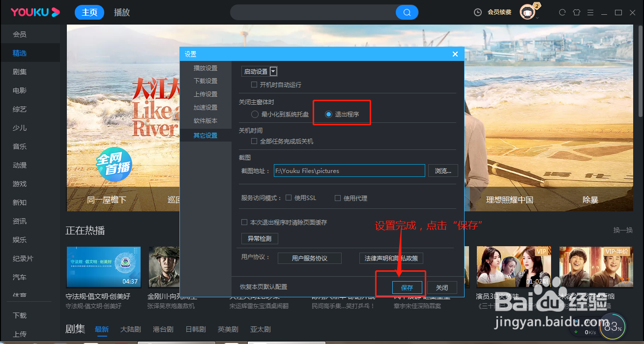The height and width of the screenshot is (344, 644).
Task: Open 会员 in left sidebar
Action: coord(20,34)
